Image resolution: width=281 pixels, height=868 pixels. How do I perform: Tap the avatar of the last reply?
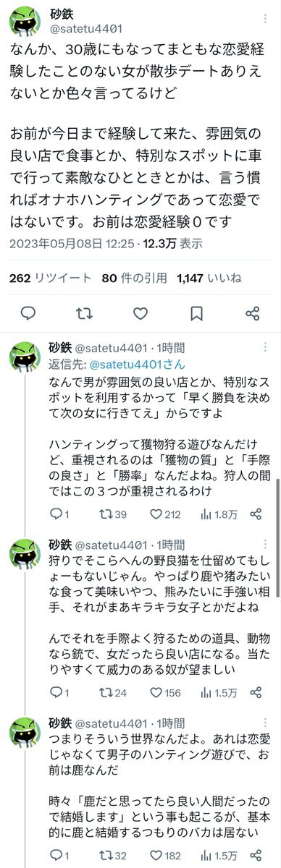coord(25,735)
